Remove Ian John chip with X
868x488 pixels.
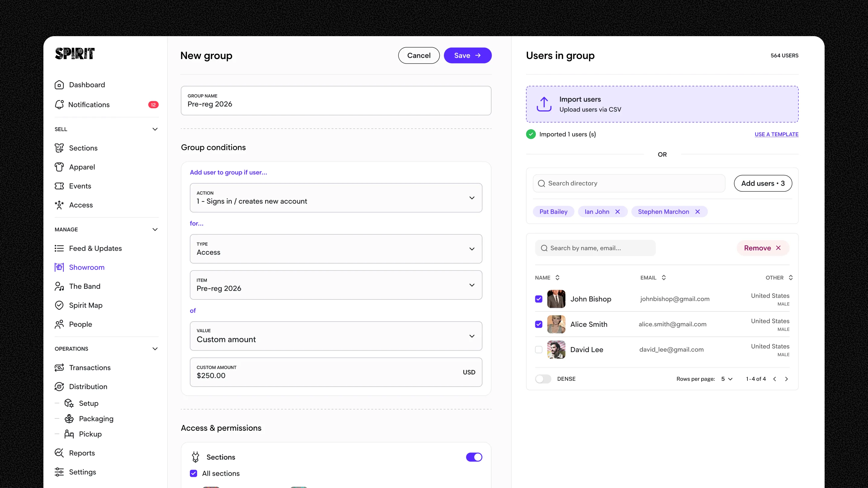point(618,211)
